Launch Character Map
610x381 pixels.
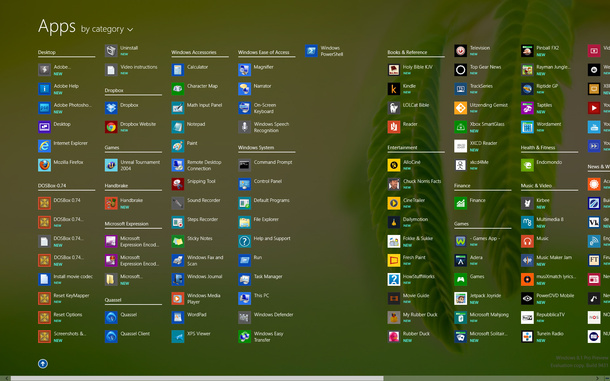pos(195,89)
